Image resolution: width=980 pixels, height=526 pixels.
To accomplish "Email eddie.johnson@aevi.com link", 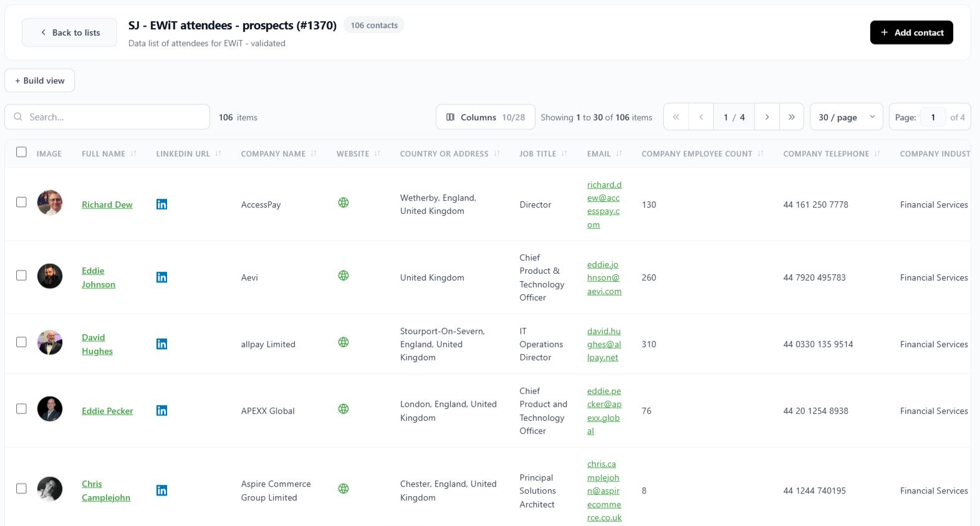I will pos(604,277).
